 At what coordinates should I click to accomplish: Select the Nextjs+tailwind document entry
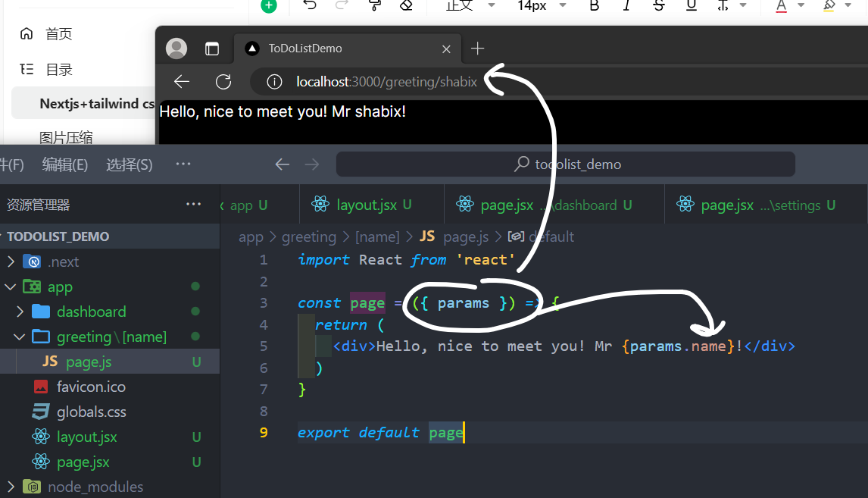83,103
